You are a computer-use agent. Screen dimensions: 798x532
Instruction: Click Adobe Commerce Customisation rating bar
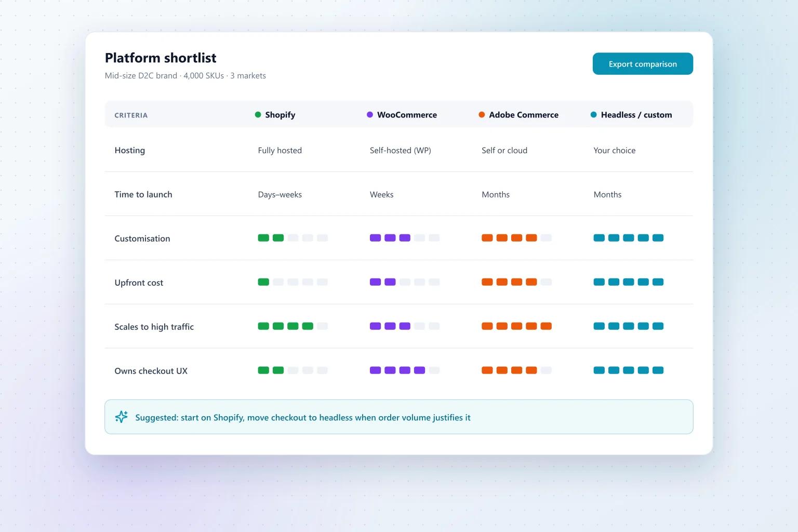[516, 238]
